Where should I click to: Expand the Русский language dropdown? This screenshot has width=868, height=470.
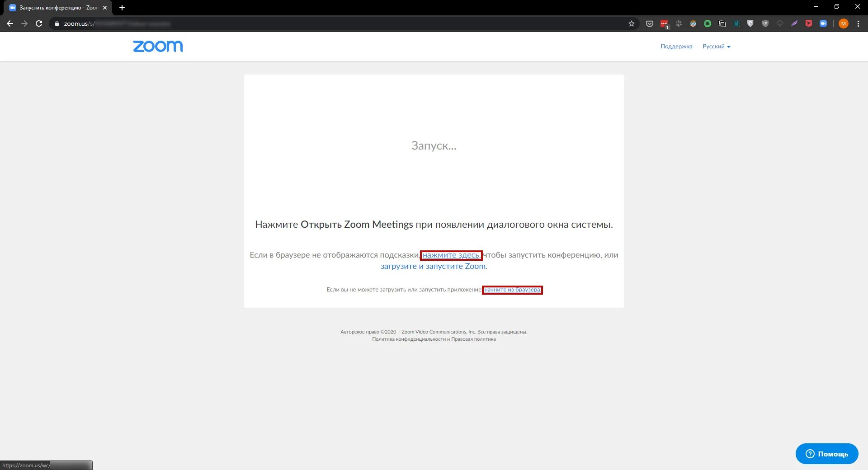coord(716,47)
